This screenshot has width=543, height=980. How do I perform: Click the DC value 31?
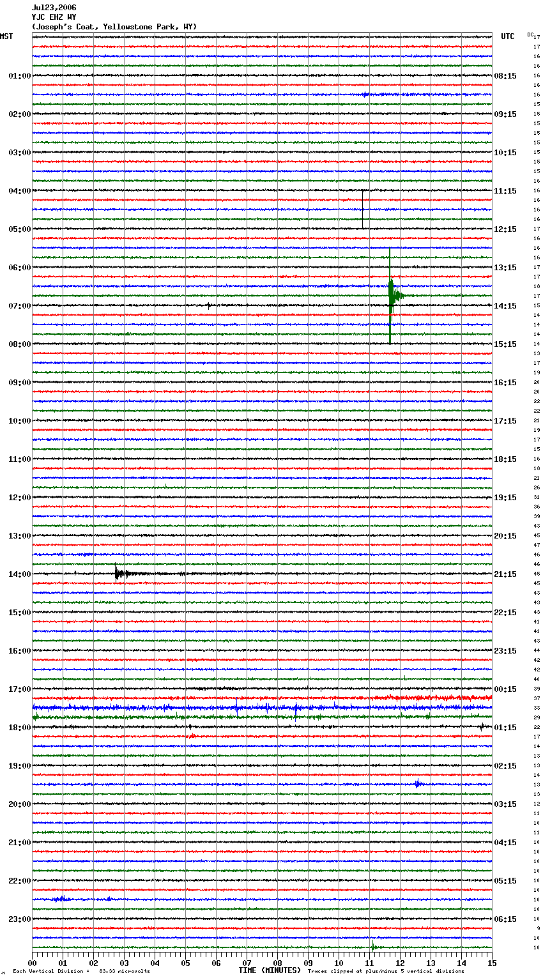[537, 498]
